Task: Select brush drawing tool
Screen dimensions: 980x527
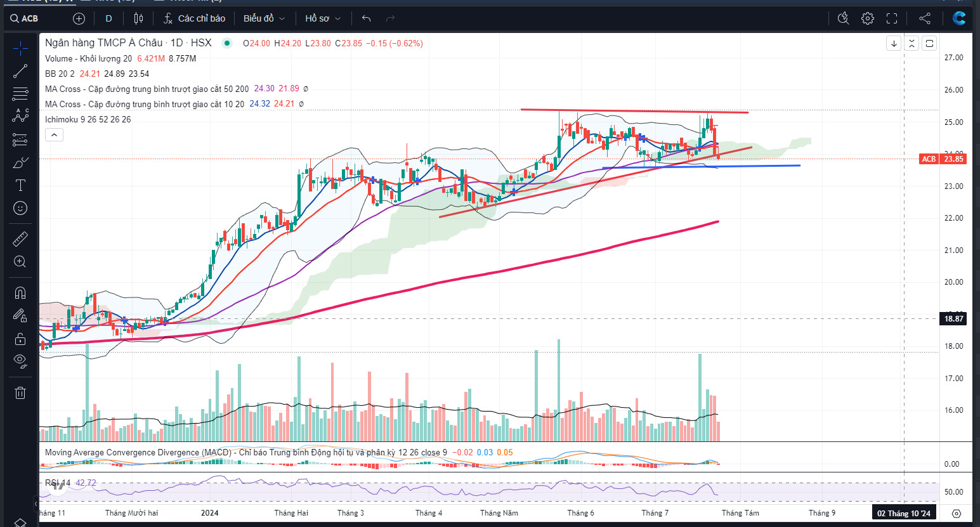Action: (20, 162)
